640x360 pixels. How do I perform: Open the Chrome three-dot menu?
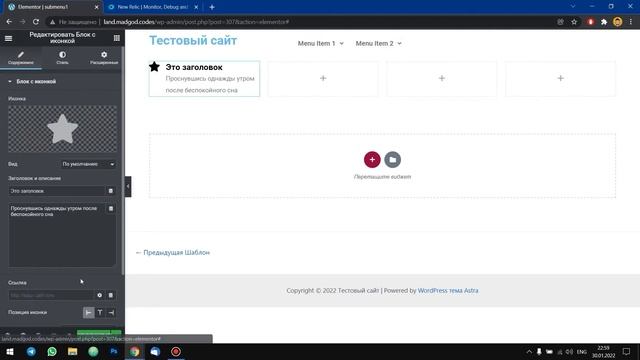pos(631,22)
